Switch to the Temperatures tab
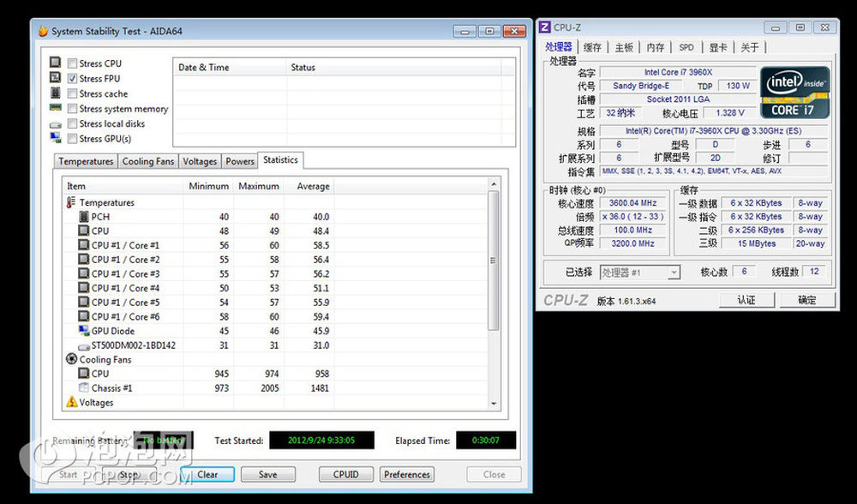The image size is (857, 504). (x=86, y=161)
